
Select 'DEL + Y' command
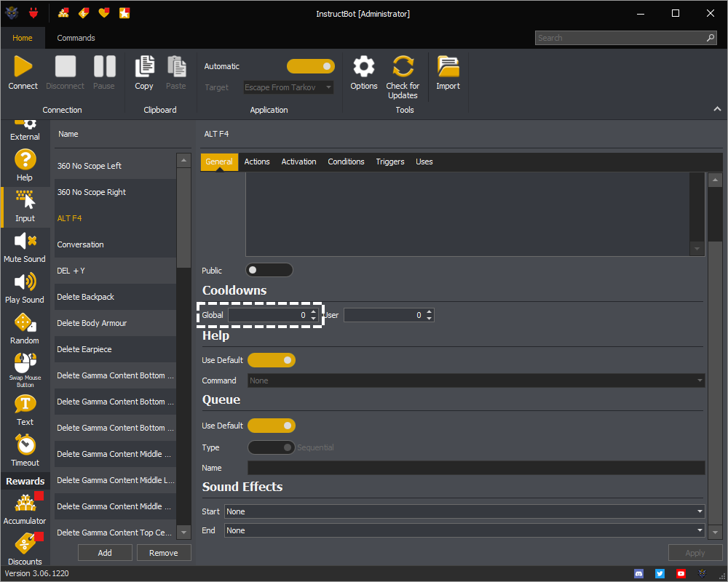coord(115,271)
